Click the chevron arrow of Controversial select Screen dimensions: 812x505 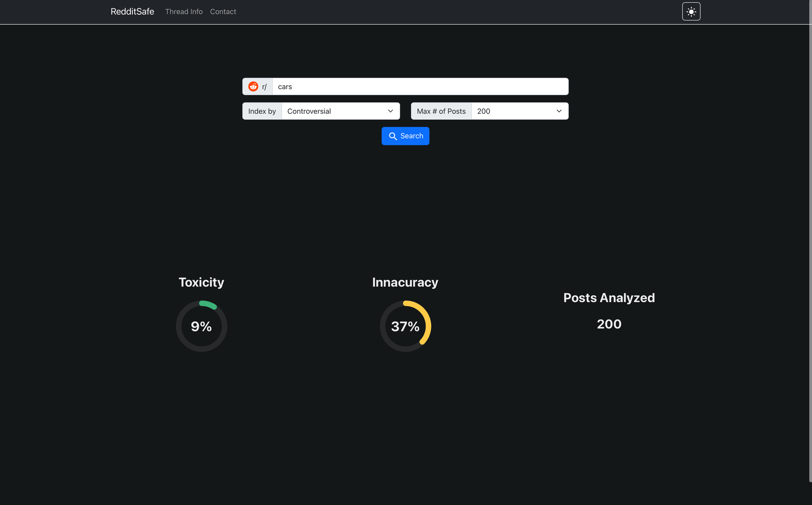pos(391,111)
